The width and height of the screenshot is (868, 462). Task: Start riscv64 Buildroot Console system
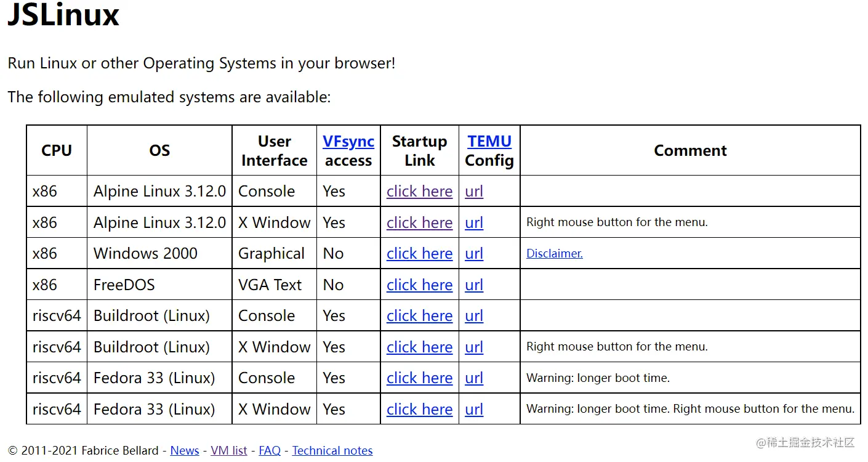[419, 315]
